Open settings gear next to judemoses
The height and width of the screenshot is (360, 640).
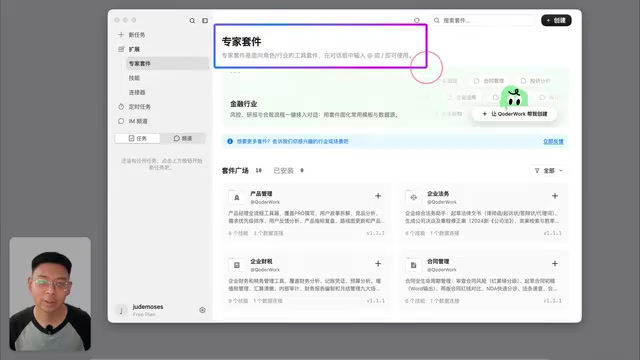click(x=202, y=310)
